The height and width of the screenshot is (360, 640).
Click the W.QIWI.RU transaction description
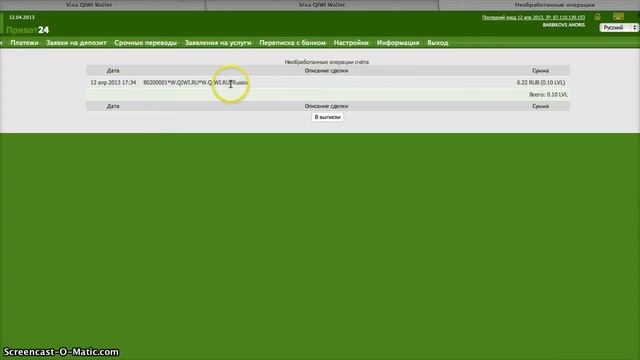click(196, 82)
